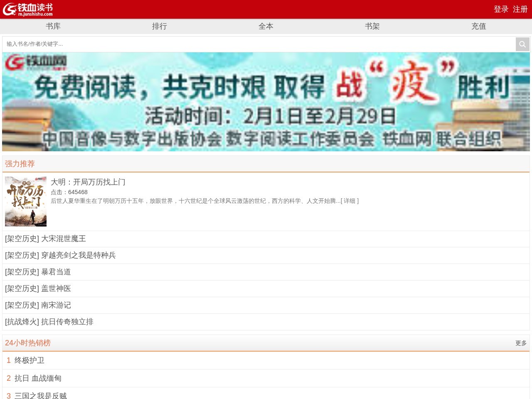This screenshot has height=399, width=532.
Task: Open 穿越亮剑之我是特种兵
Action: coord(78,255)
